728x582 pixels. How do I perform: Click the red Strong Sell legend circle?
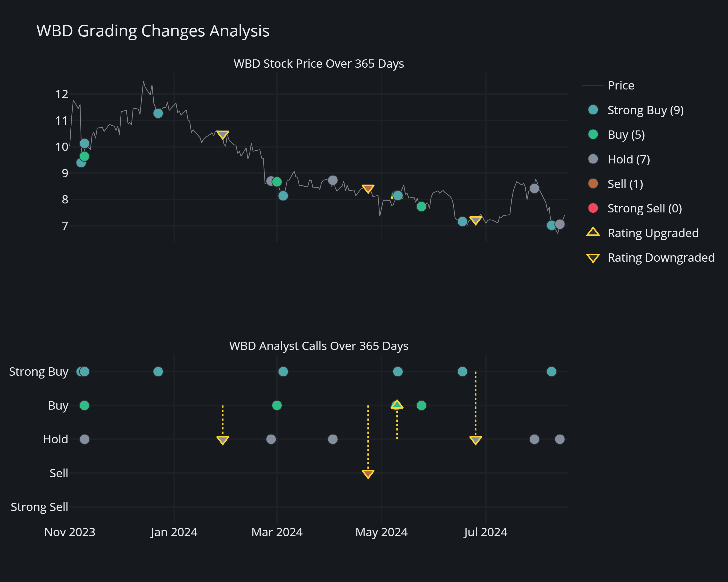click(593, 208)
